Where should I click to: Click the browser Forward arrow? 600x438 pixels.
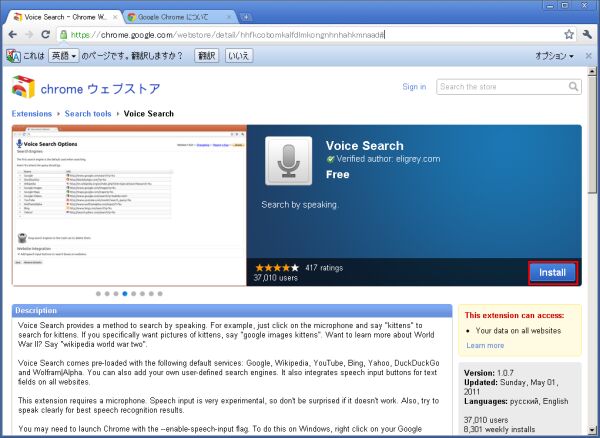click(x=29, y=34)
